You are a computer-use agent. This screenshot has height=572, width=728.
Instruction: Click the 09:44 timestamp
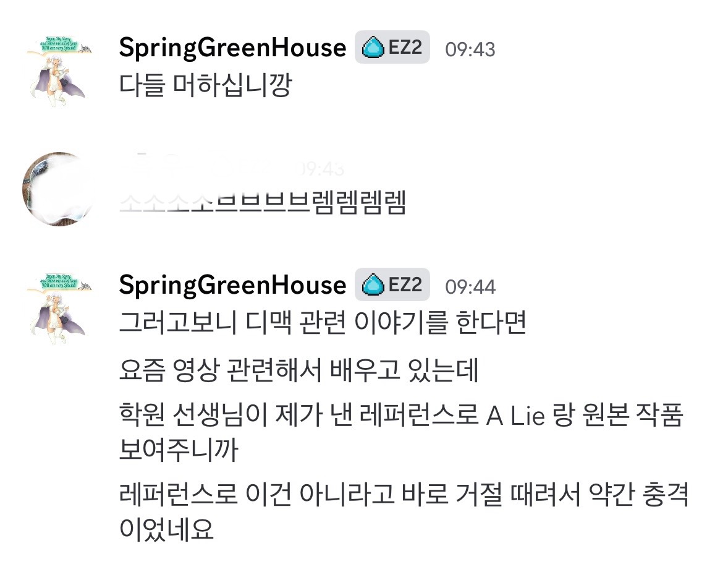470,287
